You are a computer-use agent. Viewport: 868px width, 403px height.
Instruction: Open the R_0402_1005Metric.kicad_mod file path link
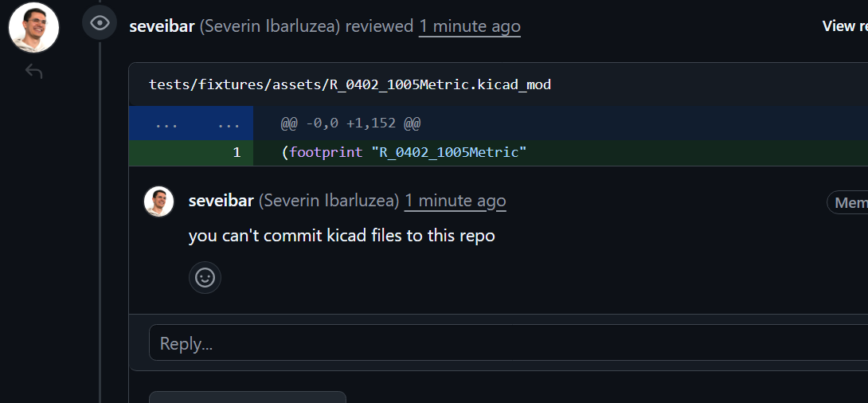click(x=350, y=84)
